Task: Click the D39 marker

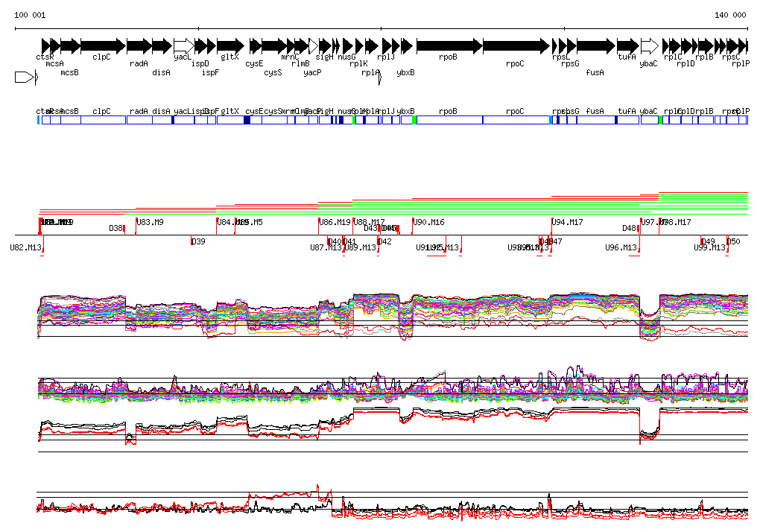Action: 198,241
